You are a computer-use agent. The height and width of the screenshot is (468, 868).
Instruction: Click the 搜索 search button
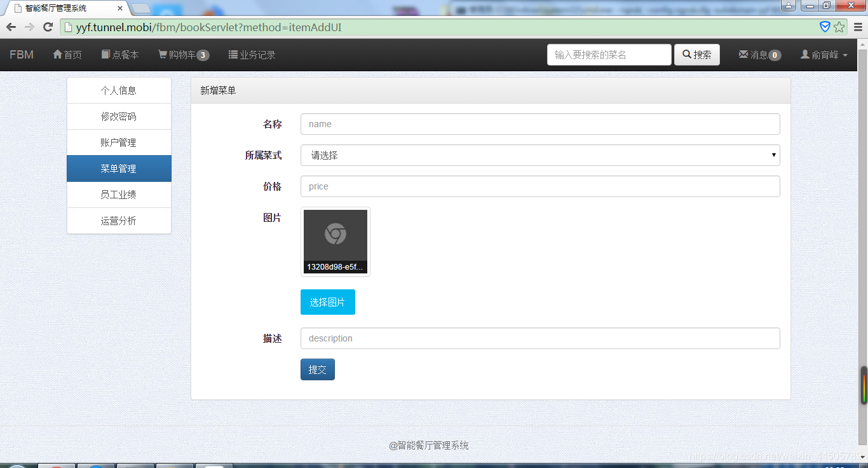pos(697,55)
